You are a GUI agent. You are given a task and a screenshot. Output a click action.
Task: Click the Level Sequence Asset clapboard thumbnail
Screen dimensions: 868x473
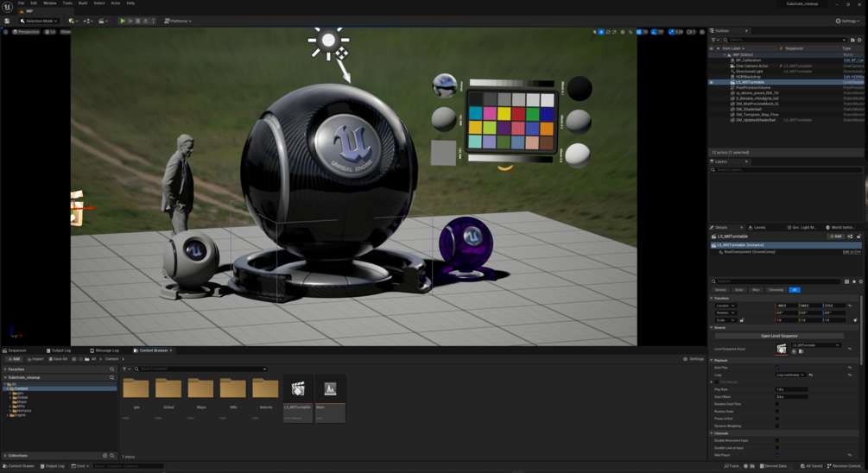781,349
